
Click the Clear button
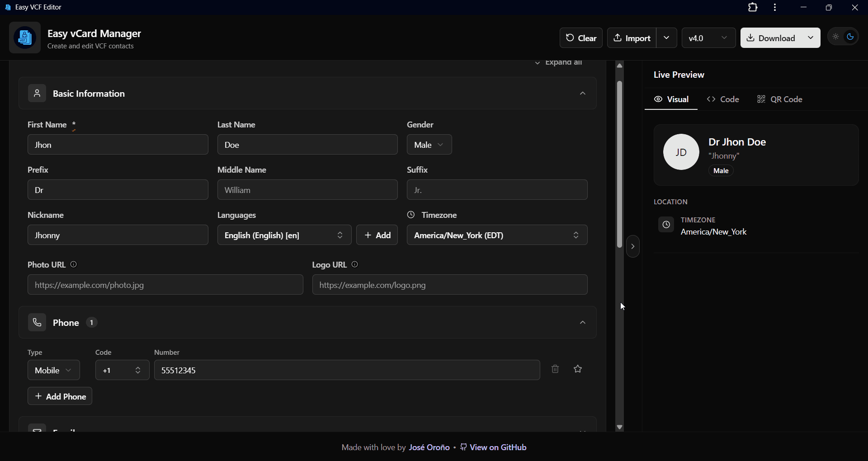tap(581, 38)
